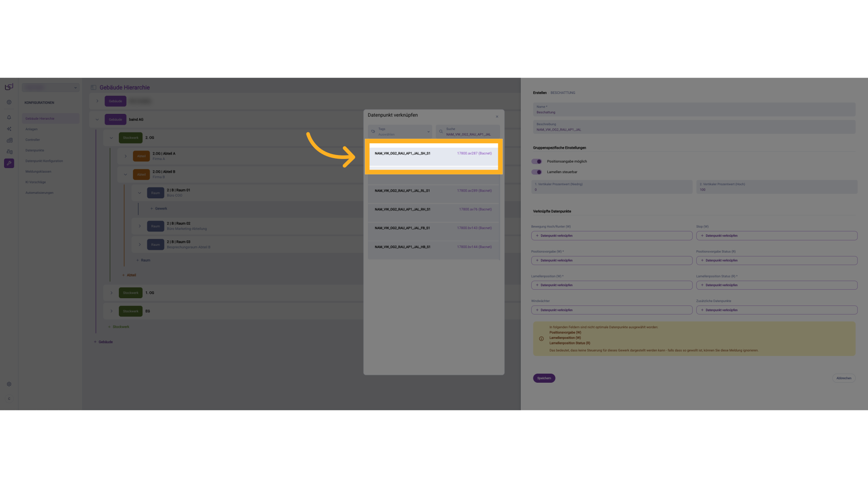Expand the 1. OG Stockwerk node
868x488 pixels.
pyautogui.click(x=111, y=293)
